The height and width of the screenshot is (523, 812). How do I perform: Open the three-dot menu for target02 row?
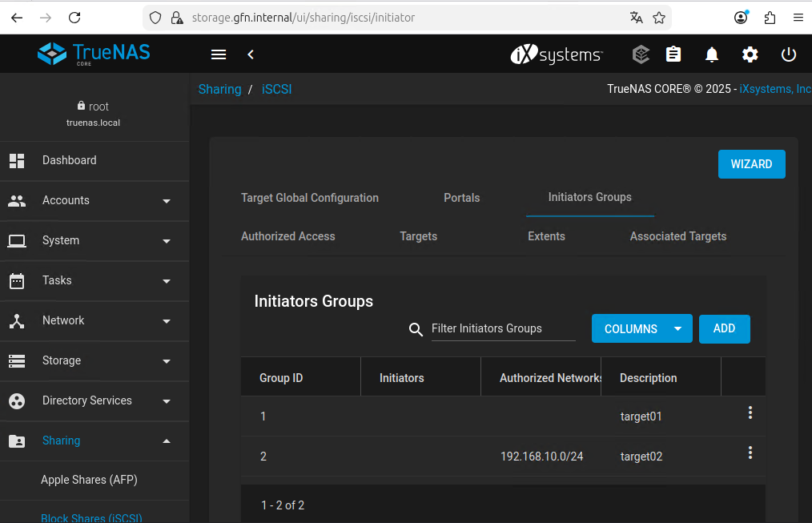750,453
